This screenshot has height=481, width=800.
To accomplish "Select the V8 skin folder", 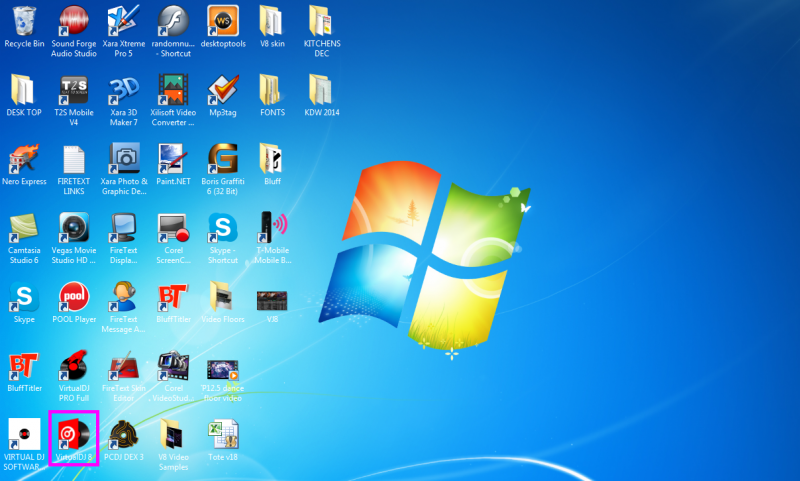I will (271, 22).
